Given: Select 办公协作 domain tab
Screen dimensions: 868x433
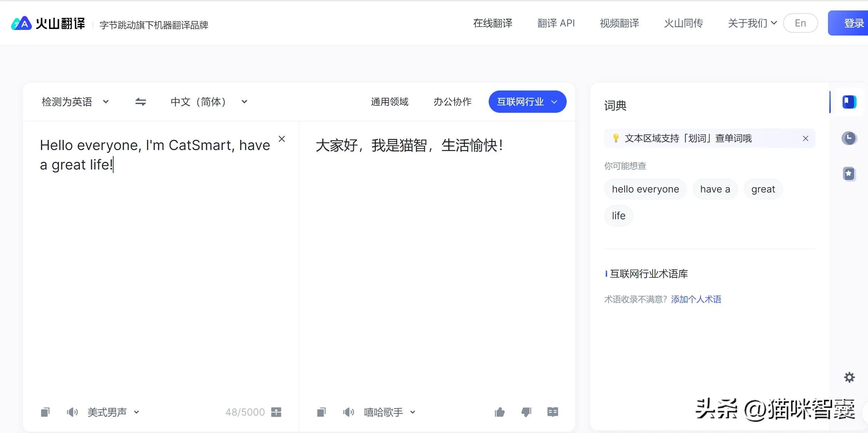Looking at the screenshot, I should click(x=452, y=102).
